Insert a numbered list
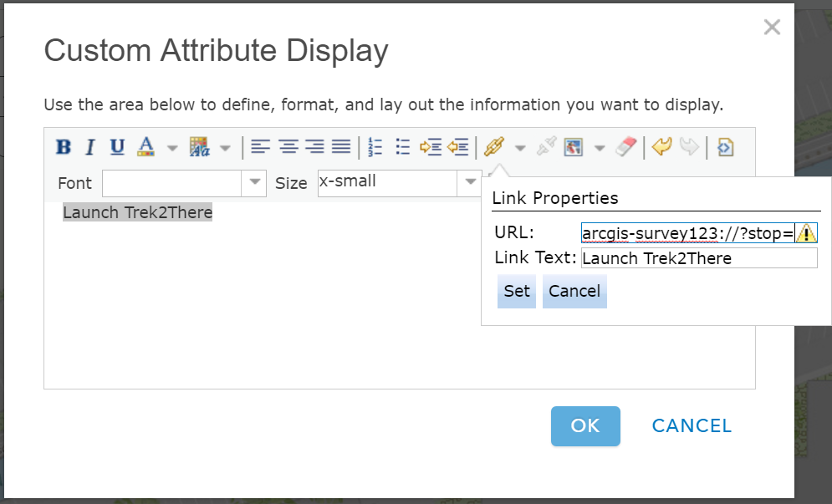 click(x=375, y=148)
